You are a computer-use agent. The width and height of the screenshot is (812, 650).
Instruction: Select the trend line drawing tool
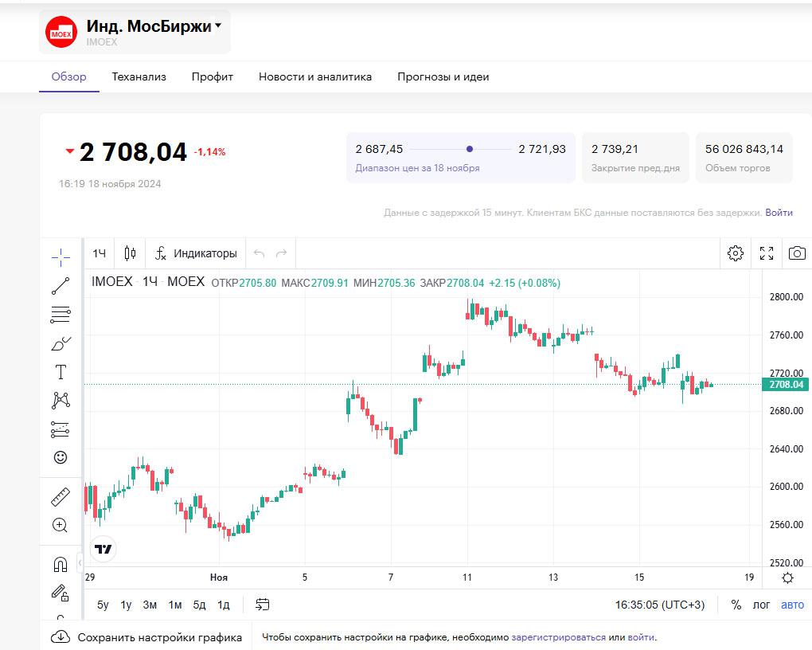tap(61, 286)
